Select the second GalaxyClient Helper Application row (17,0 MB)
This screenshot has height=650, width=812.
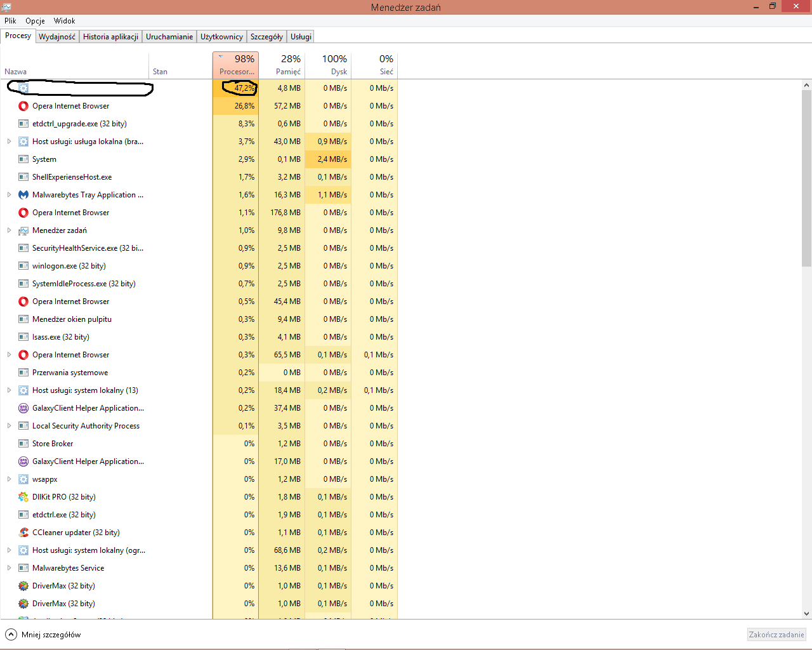coord(199,461)
